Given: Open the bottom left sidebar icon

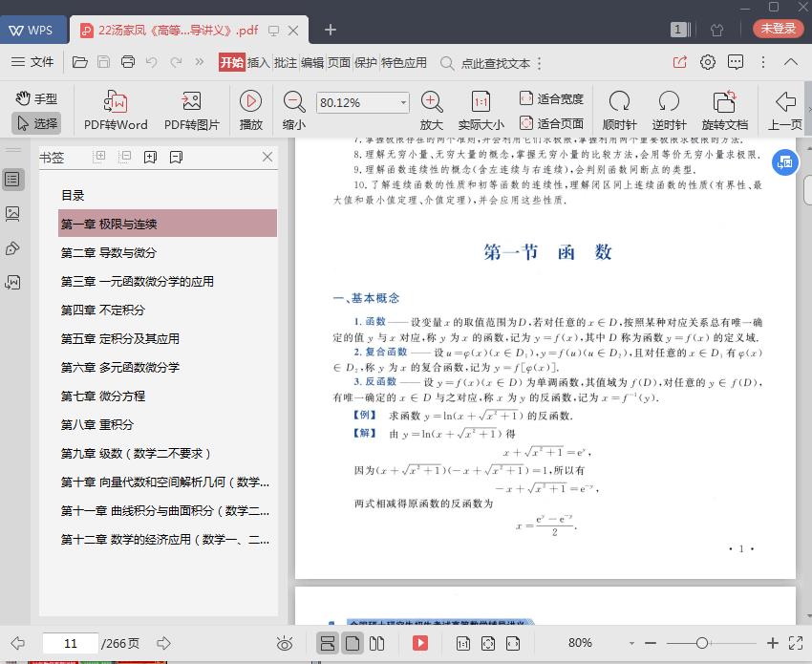Looking at the screenshot, I should (x=12, y=282).
